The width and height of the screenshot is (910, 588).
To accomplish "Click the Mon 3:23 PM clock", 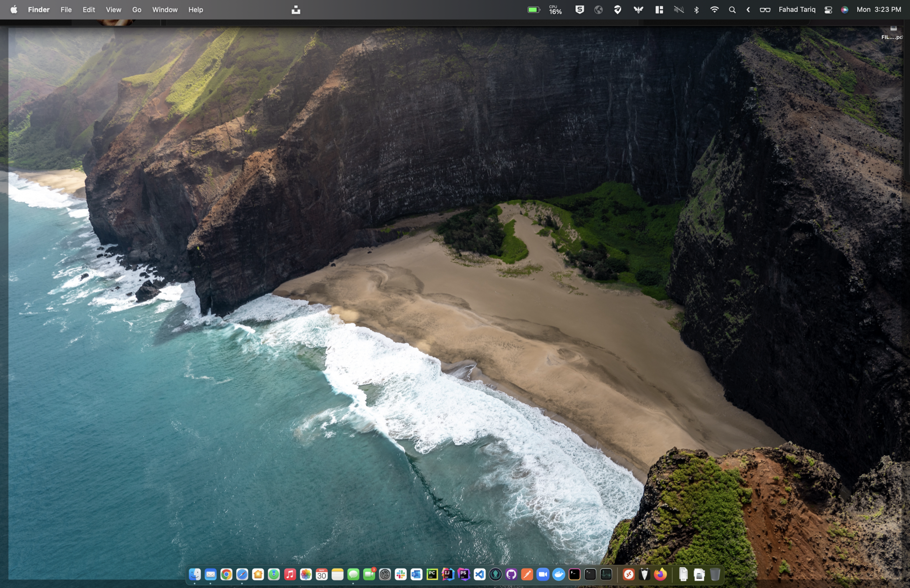I will coord(879,10).
